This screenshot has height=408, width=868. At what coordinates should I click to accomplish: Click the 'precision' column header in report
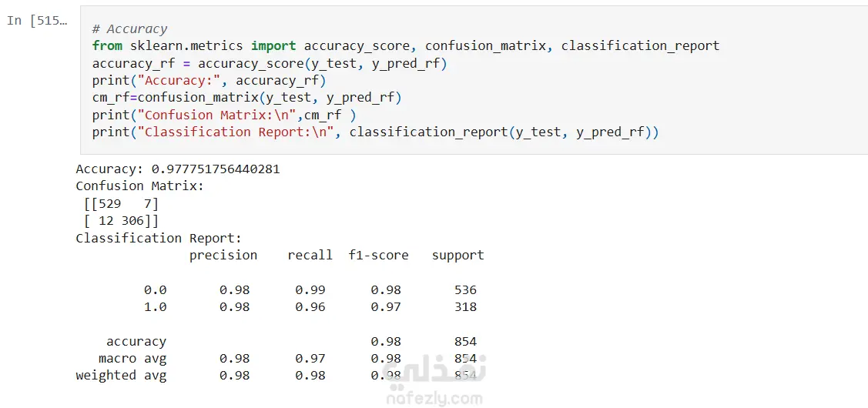pyautogui.click(x=223, y=255)
